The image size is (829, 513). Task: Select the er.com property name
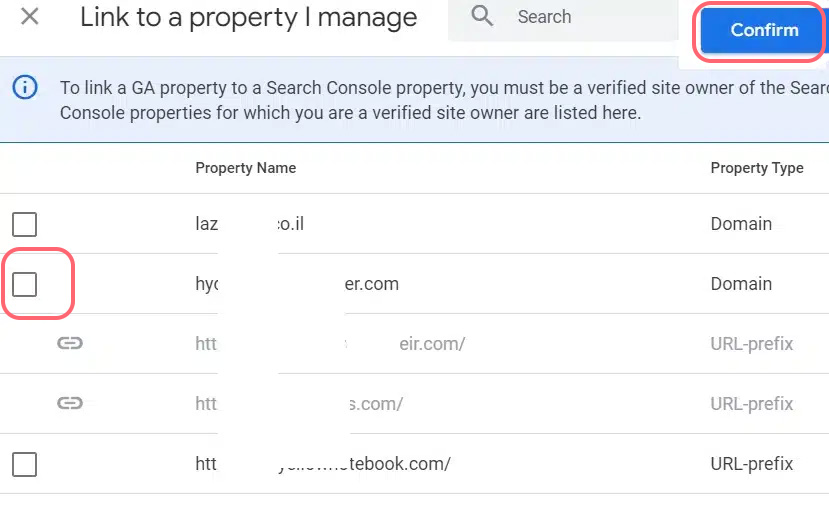(x=297, y=284)
